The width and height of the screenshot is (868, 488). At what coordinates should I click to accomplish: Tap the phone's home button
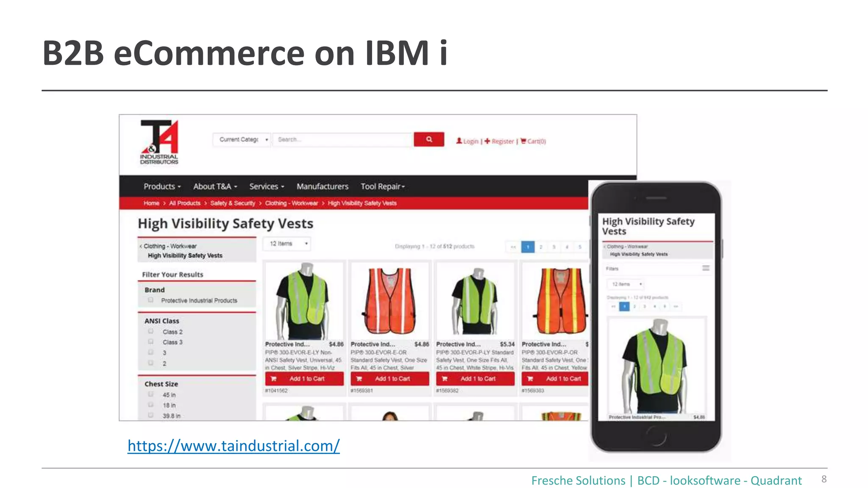656,436
